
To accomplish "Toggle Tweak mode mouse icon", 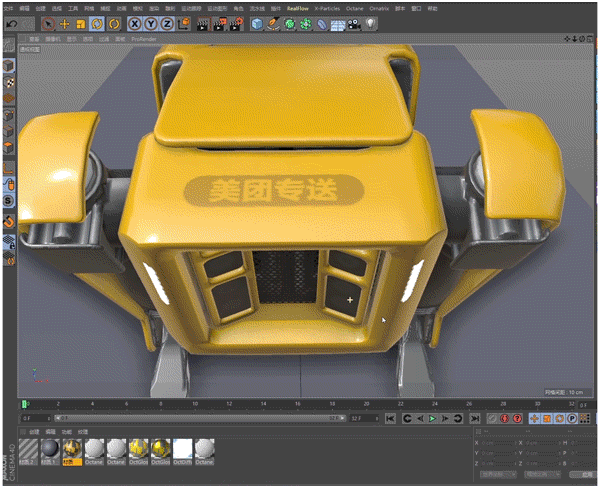I will pyautogui.click(x=9, y=184).
